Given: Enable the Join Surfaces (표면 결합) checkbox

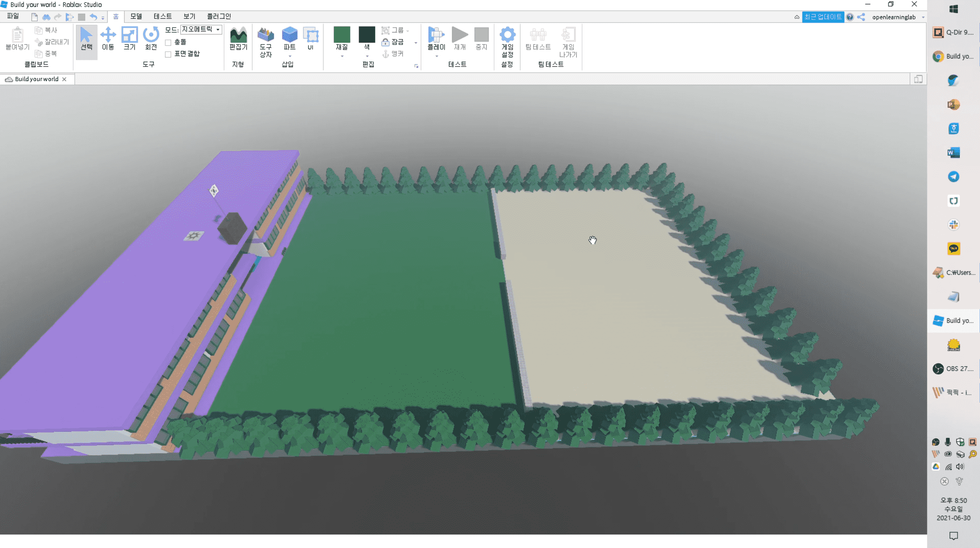Looking at the screenshot, I should coord(168,54).
